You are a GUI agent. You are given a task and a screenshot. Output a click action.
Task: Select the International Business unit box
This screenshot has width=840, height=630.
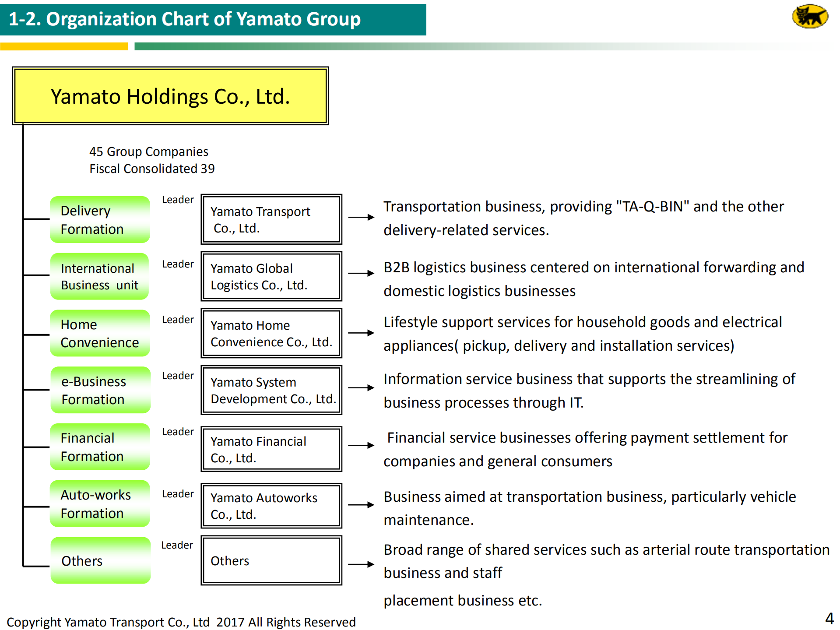point(99,276)
